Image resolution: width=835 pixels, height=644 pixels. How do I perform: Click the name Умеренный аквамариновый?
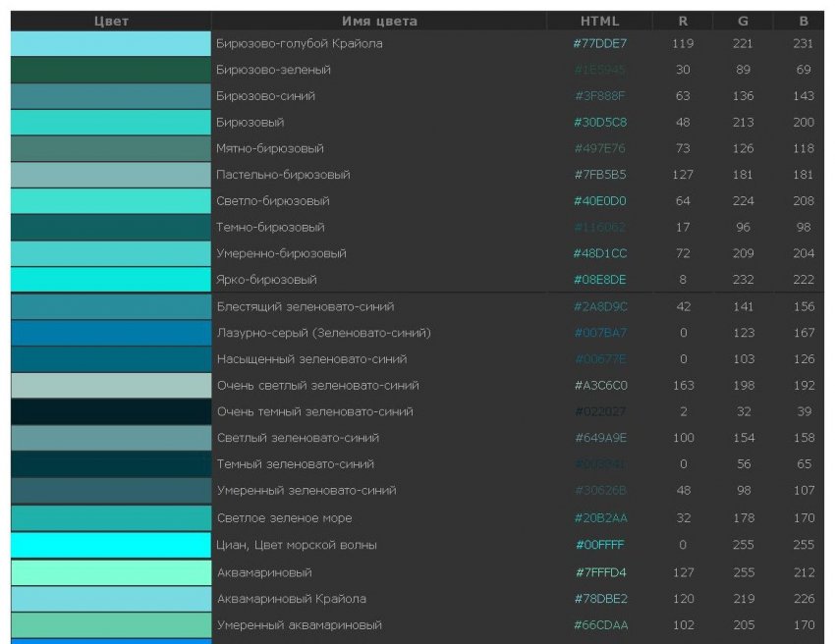pyautogui.click(x=299, y=625)
